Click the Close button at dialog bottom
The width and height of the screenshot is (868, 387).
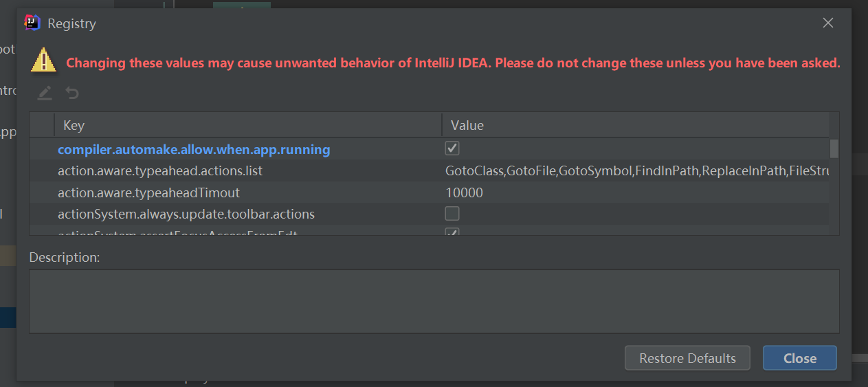coord(800,358)
